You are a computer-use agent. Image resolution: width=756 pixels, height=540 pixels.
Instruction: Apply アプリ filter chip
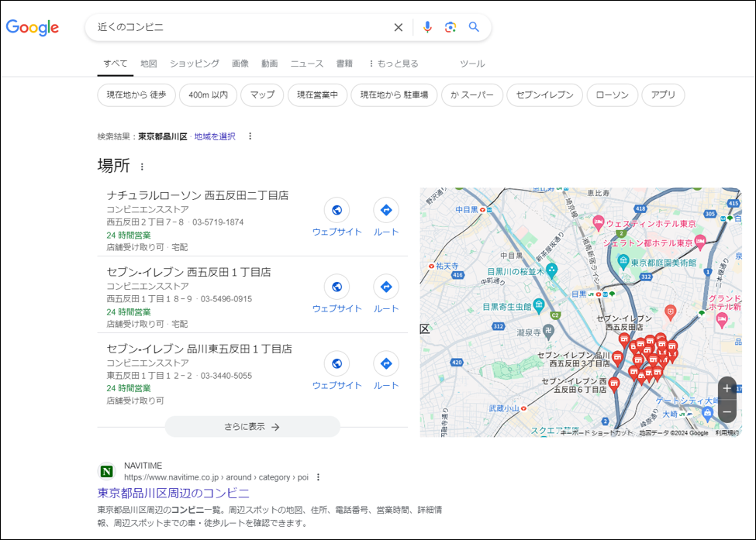663,95
